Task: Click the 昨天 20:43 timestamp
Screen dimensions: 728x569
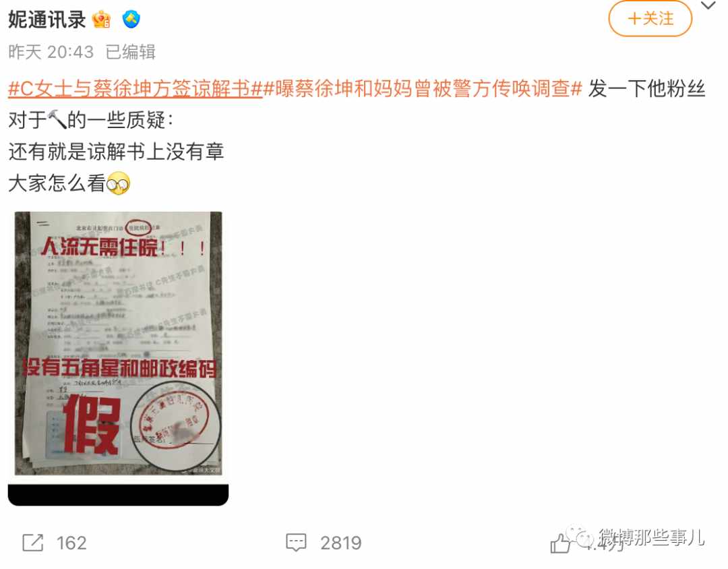Action: point(51,52)
